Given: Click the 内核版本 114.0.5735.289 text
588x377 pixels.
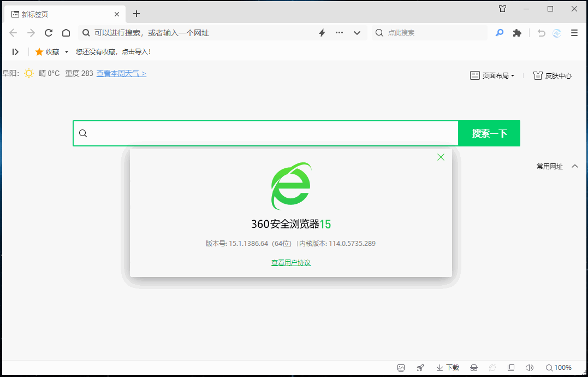Looking at the screenshot, I should pos(337,244).
